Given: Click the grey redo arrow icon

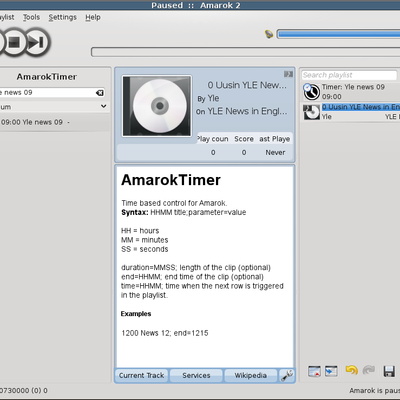Looking at the screenshot, I should (x=369, y=370).
